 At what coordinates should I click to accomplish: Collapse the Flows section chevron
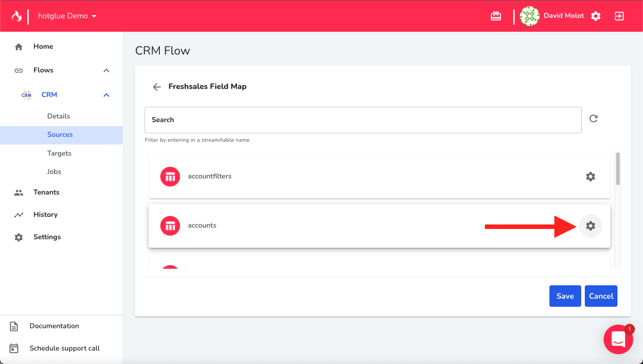[x=106, y=70]
